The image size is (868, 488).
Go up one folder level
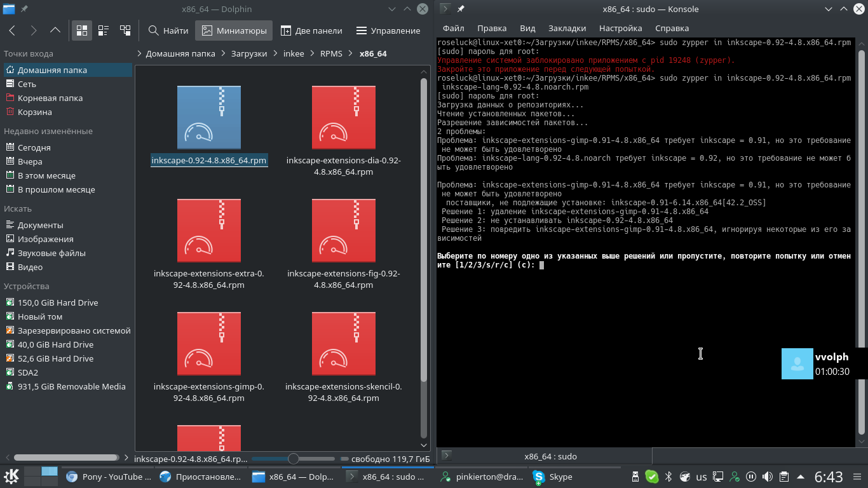point(55,30)
